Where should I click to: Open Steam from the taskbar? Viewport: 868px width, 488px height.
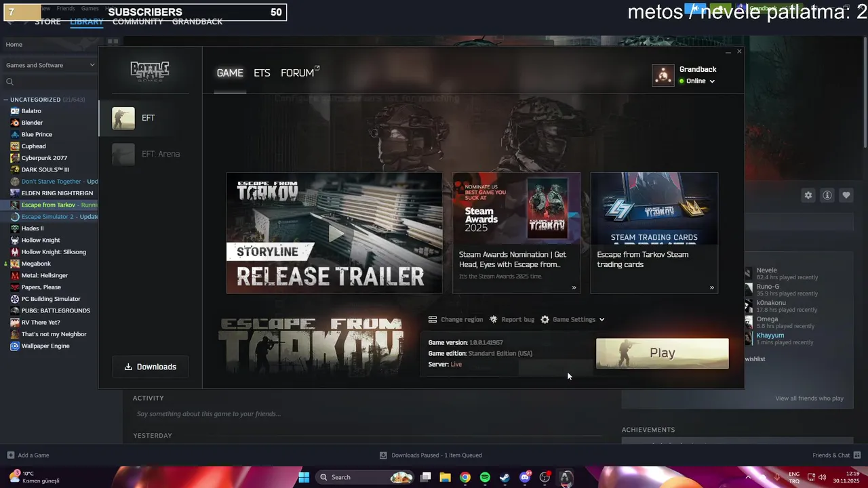click(505, 477)
